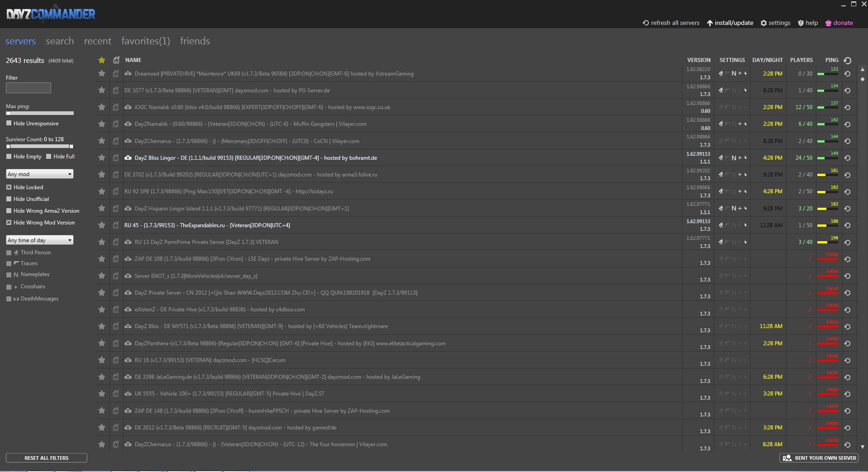Toggle Hide Unresponsive checkbox
The image size is (868, 472).
9,123
